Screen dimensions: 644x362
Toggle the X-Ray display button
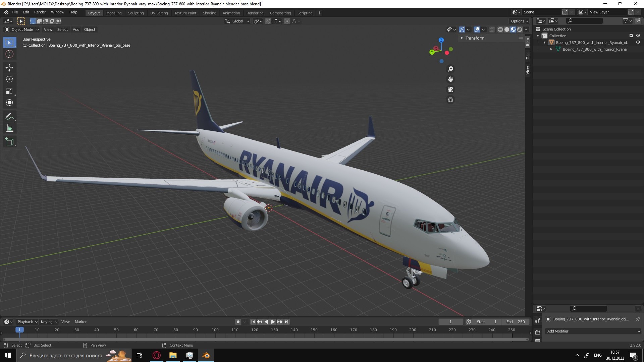click(x=492, y=29)
